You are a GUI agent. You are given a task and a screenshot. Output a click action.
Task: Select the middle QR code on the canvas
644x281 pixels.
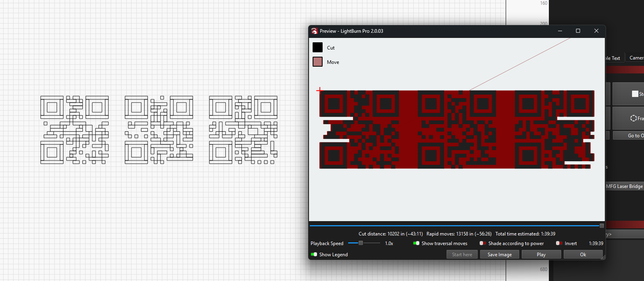click(x=159, y=130)
